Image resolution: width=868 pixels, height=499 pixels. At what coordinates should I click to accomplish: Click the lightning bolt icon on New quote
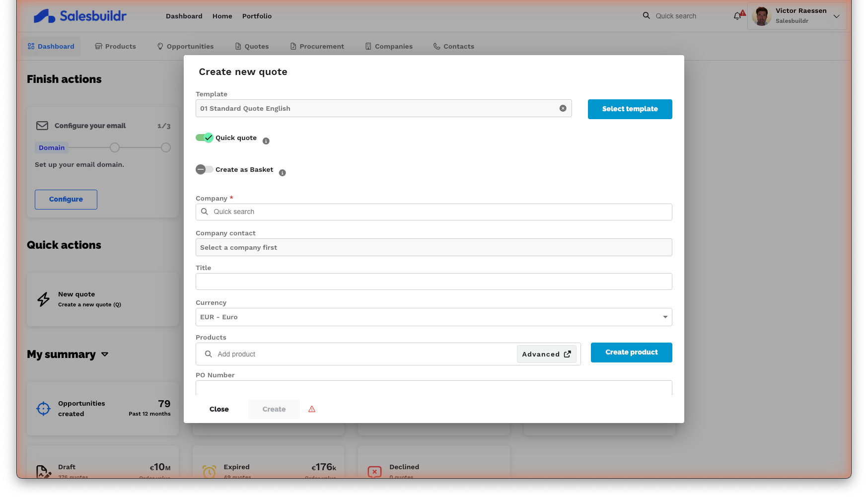(x=44, y=299)
